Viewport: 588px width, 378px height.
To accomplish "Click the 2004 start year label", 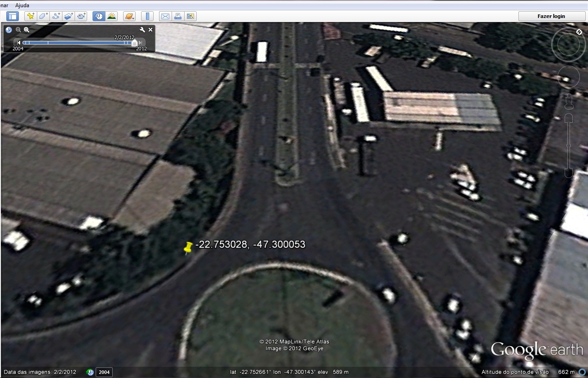I will 18,49.
